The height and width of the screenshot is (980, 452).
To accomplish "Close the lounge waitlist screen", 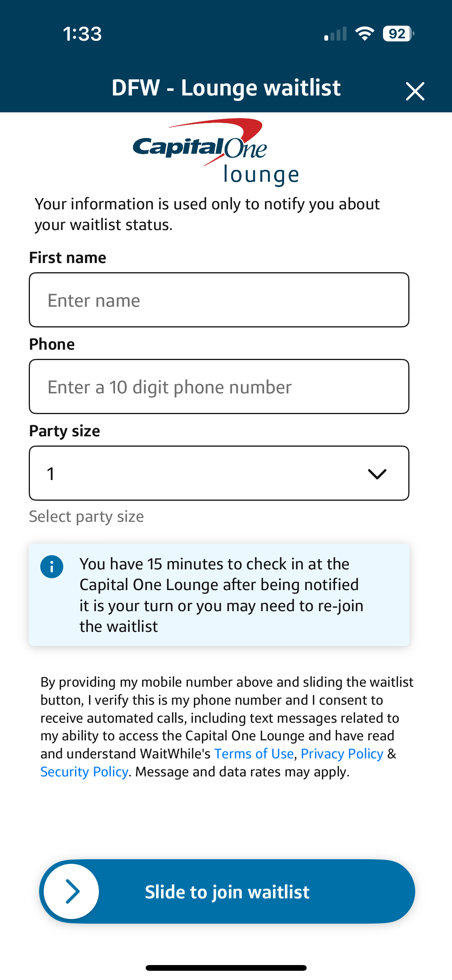I will [415, 91].
